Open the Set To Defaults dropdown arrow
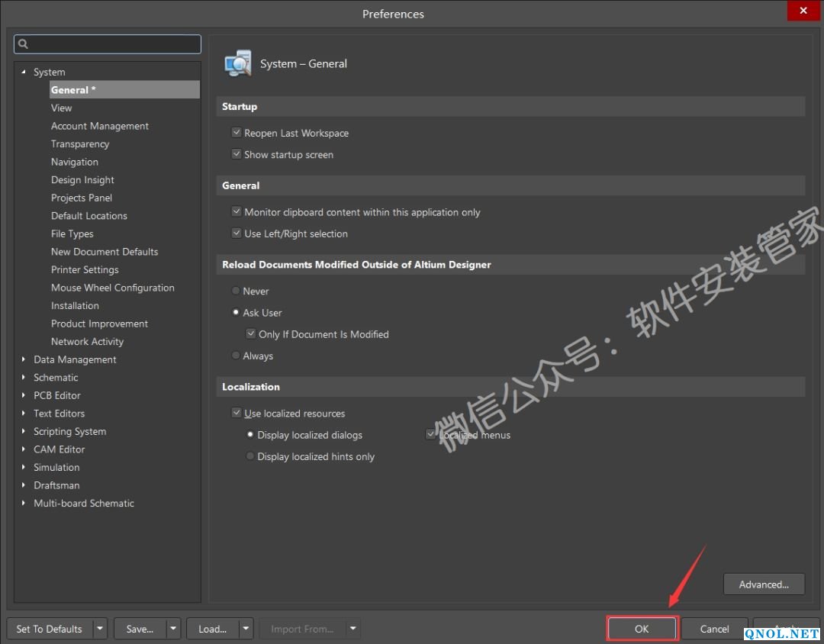This screenshot has width=824, height=644. tap(100, 629)
